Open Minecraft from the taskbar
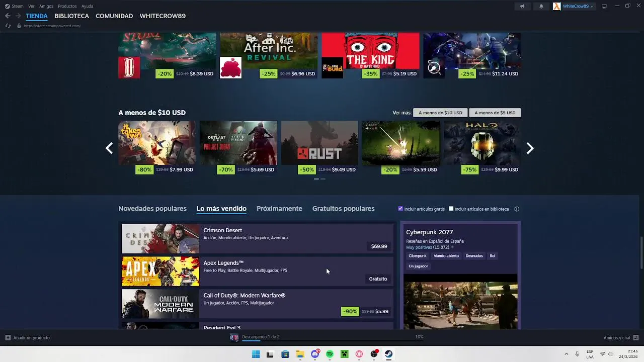The image size is (644, 362). click(344, 354)
